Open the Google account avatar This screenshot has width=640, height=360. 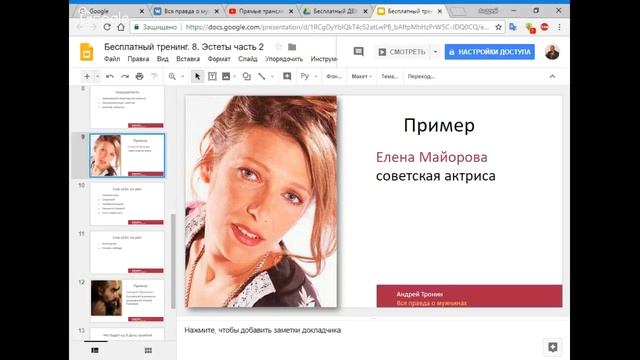coord(552,52)
